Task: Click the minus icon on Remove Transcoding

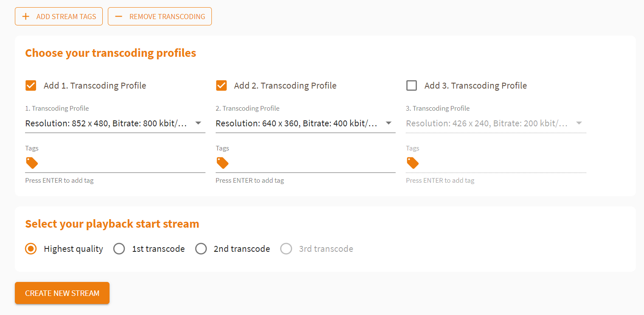Action: point(118,16)
